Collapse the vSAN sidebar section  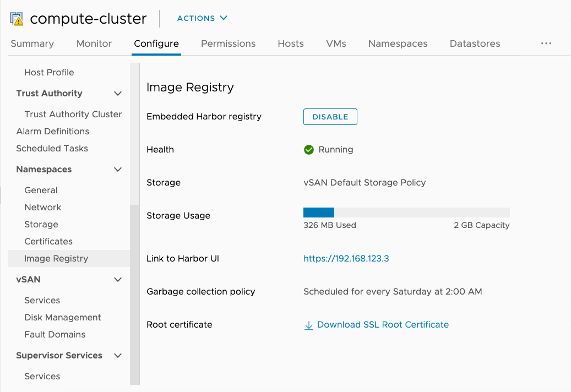118,280
